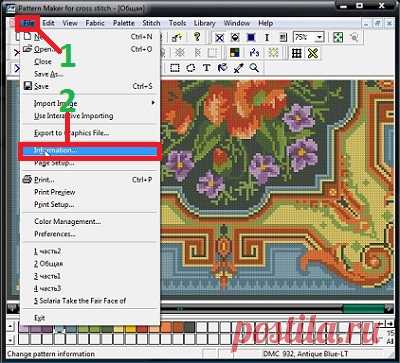This screenshot has height=363, width=400.
Task: Open the Window menu
Action: pyautogui.click(x=237, y=23)
